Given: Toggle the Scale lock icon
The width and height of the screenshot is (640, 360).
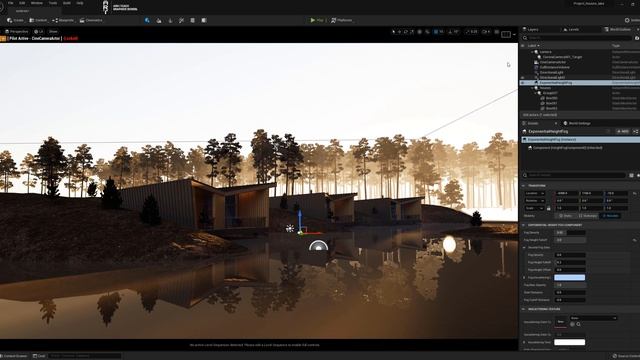Looking at the screenshot, I should [549, 208].
